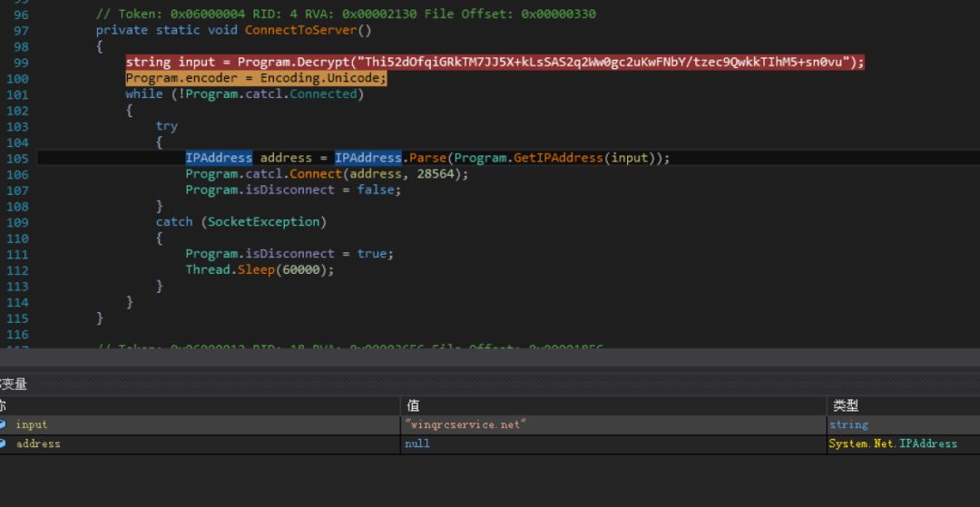Click the variable icon beside address
The width and height of the screenshot is (980, 507).
tap(3, 444)
